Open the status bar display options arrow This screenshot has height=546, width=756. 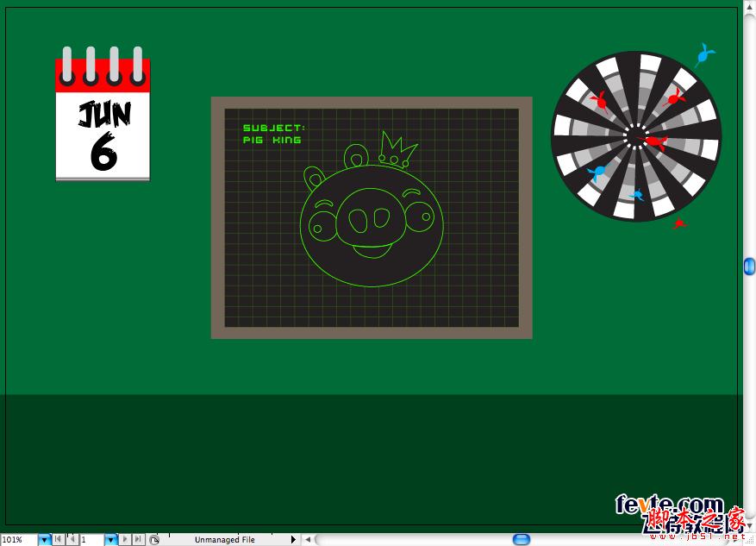(293, 539)
